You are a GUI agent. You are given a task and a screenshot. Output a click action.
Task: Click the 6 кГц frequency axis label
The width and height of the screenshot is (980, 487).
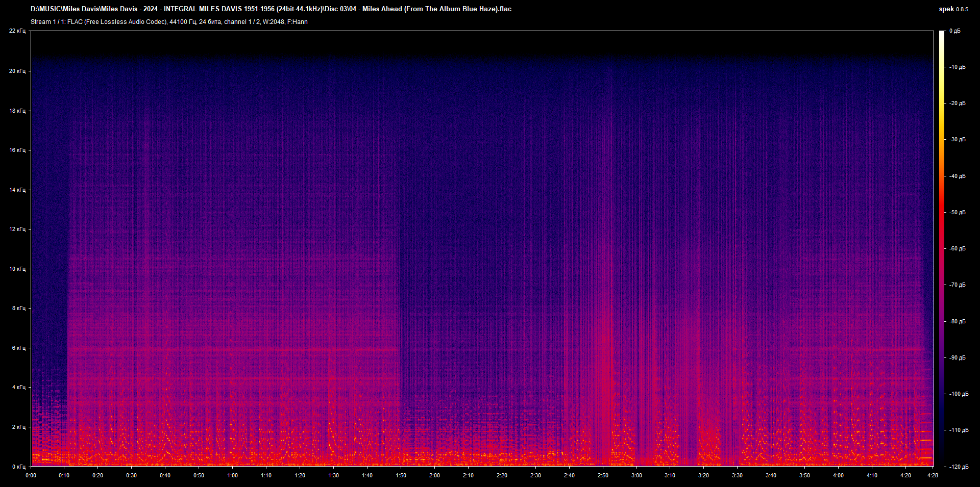point(19,348)
